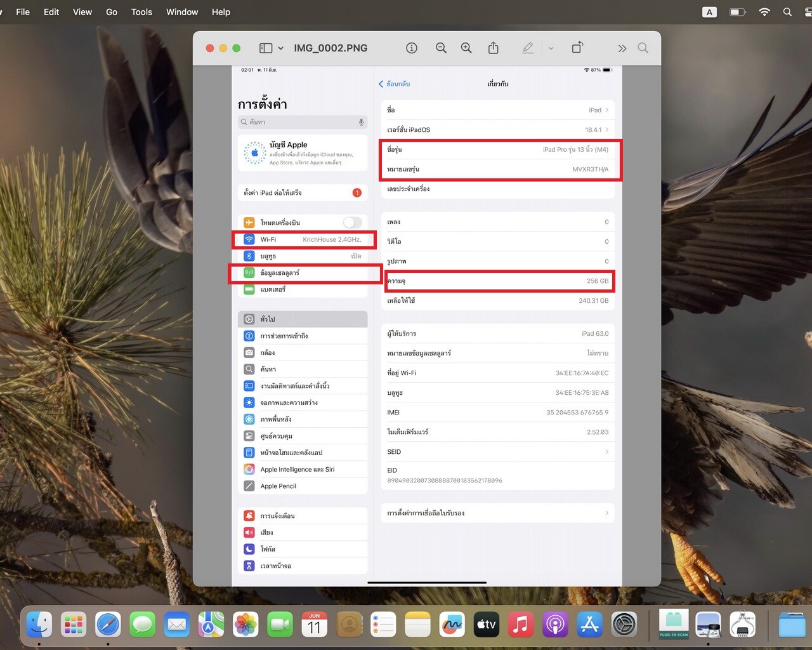Launch Music from the Dock
812x650 pixels.
point(521,625)
